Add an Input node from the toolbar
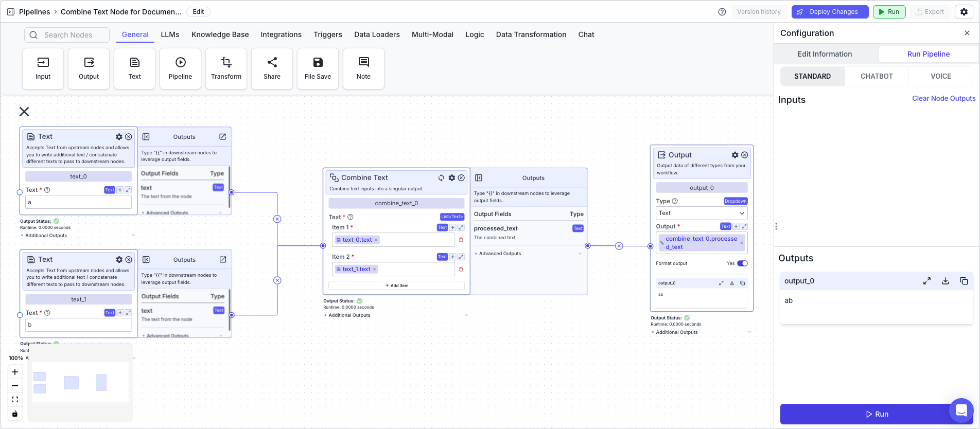The height and width of the screenshot is (429, 980). (43, 68)
